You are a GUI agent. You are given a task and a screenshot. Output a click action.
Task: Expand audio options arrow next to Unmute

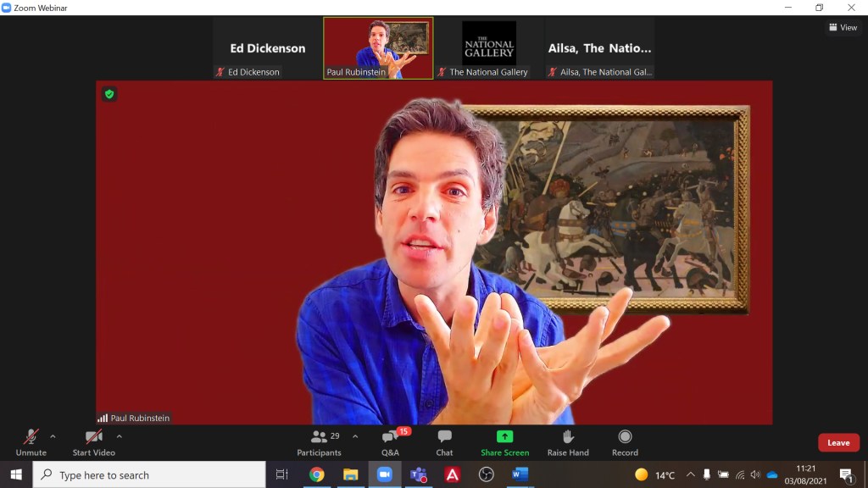pyautogui.click(x=53, y=437)
